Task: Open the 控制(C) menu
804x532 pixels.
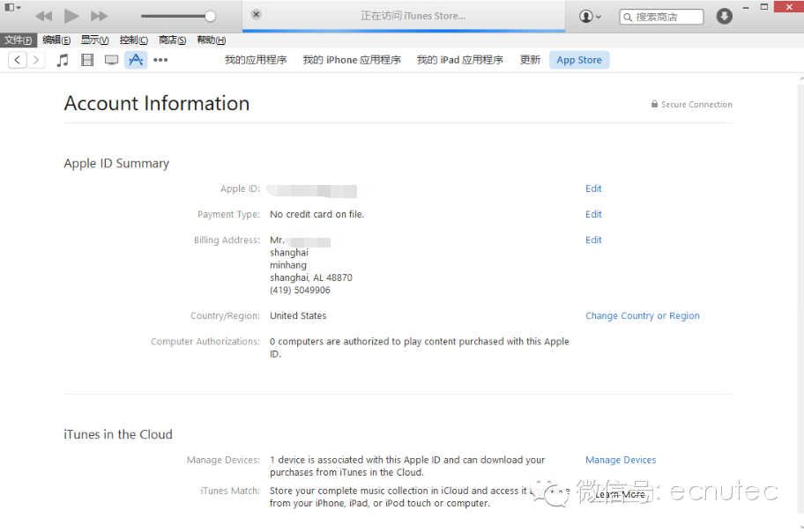Action: 134,40
